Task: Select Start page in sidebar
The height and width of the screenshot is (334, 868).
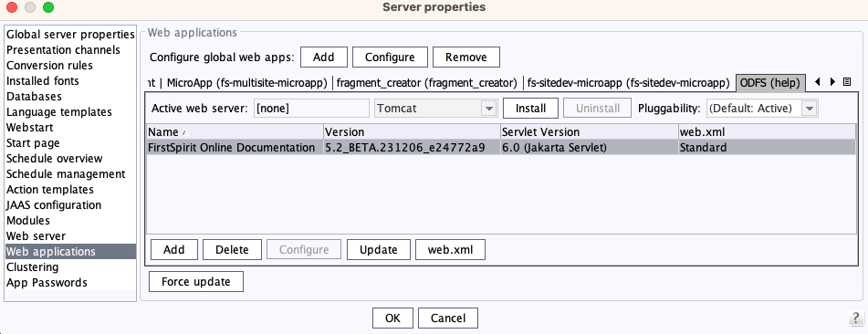Action: pos(70,143)
